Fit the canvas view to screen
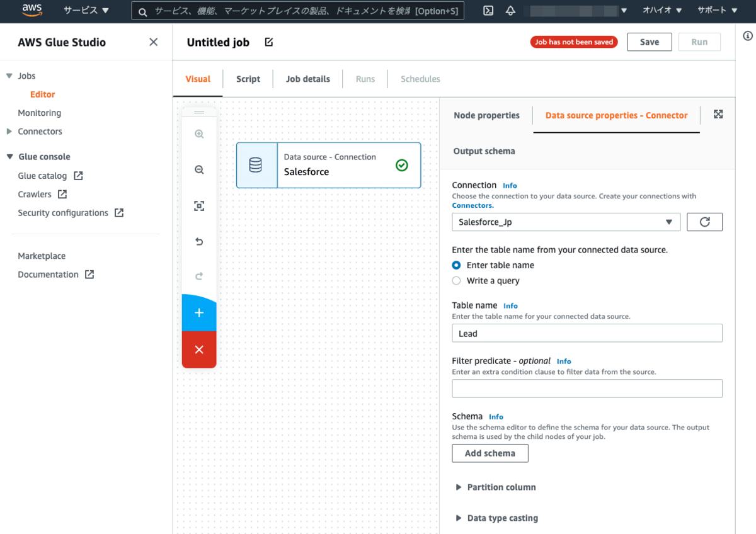756x534 pixels. tap(199, 206)
